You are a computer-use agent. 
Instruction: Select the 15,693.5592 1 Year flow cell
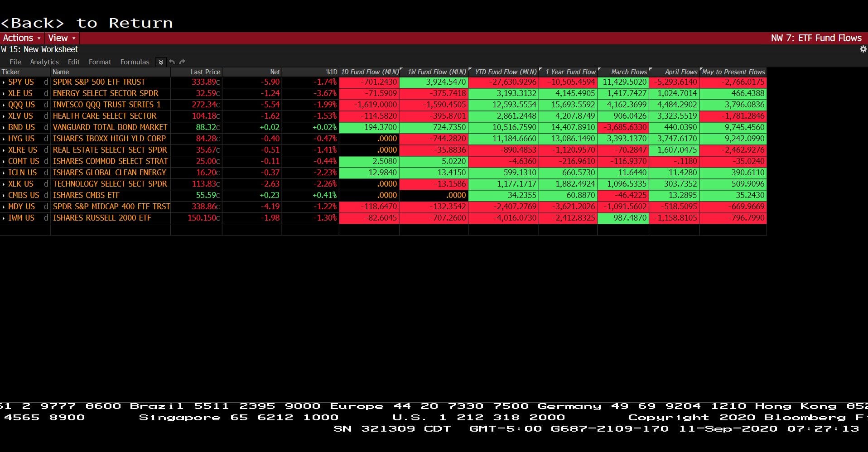569,105
